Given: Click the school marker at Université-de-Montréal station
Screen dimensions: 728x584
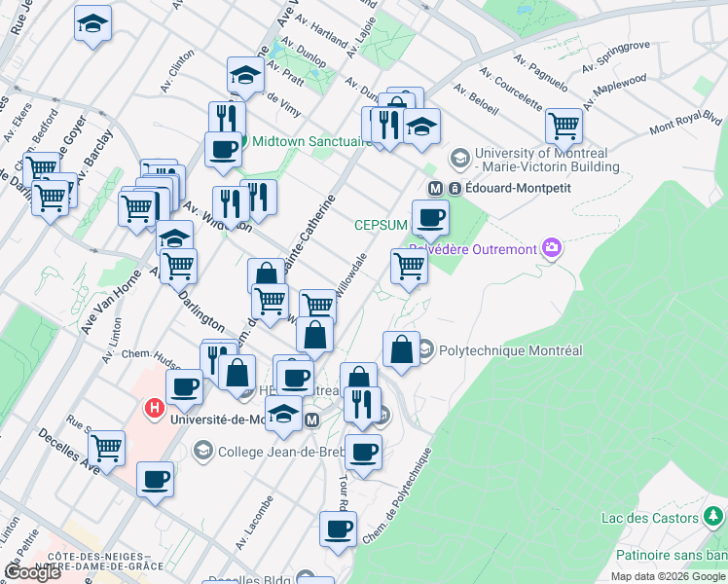Looking at the screenshot, I should click(x=283, y=414).
